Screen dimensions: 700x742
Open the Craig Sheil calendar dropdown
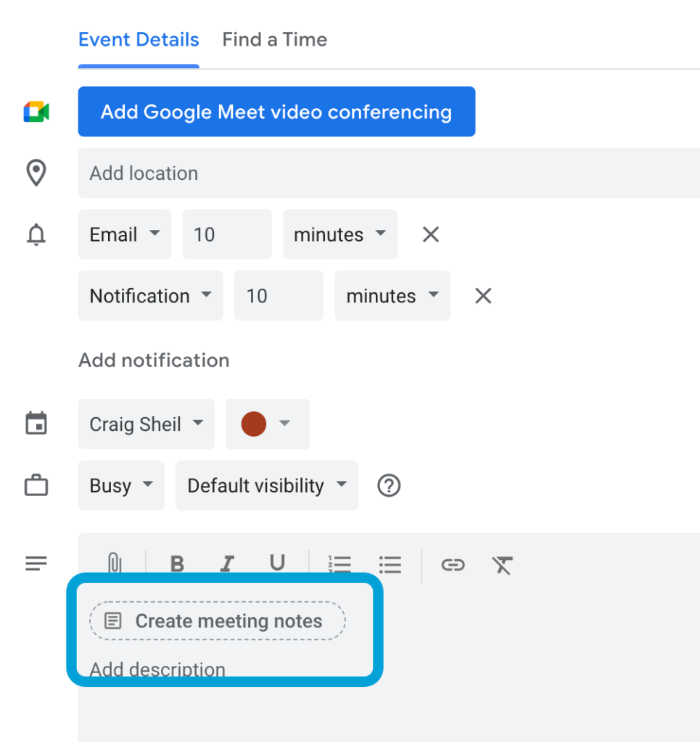pyautogui.click(x=146, y=424)
